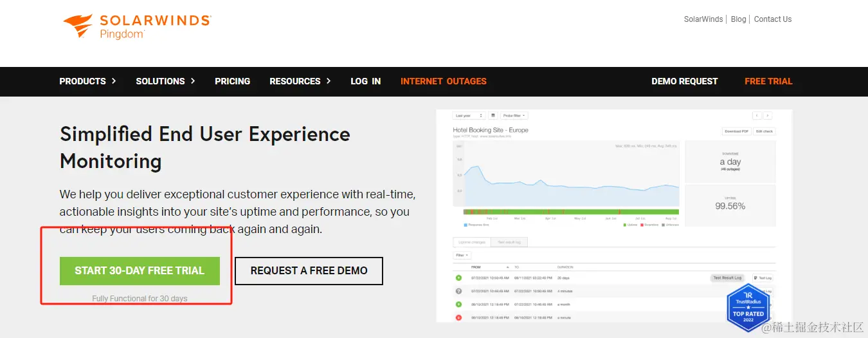Expand the RESOURCES menu
The image size is (868, 338).
300,81
